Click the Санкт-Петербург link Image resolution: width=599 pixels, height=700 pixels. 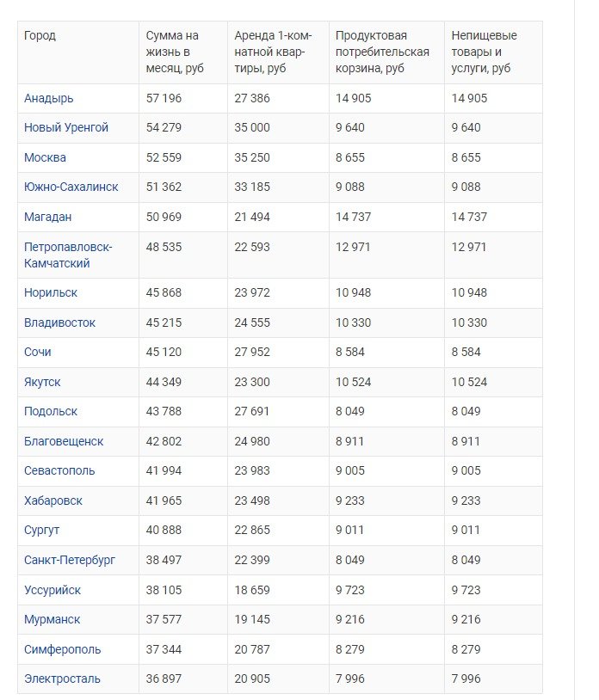(70, 560)
